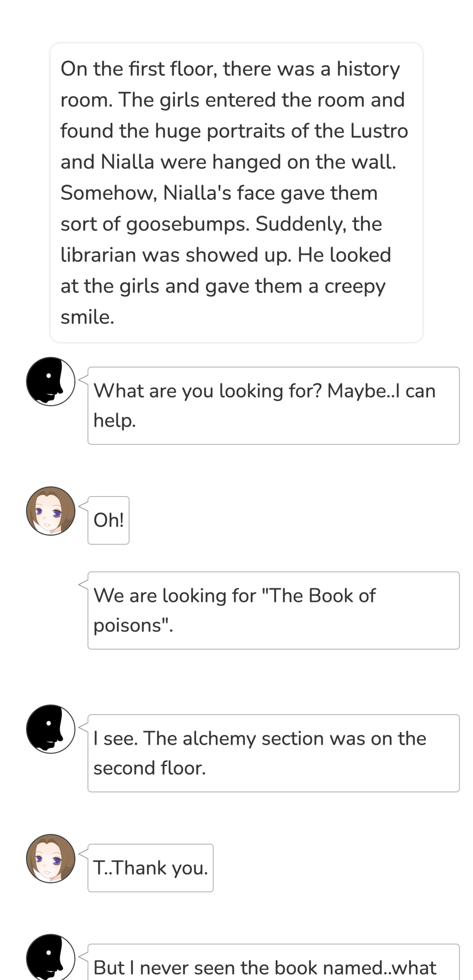
Task: Select the "What are you looking for?" speech bubble
Action: [273, 405]
